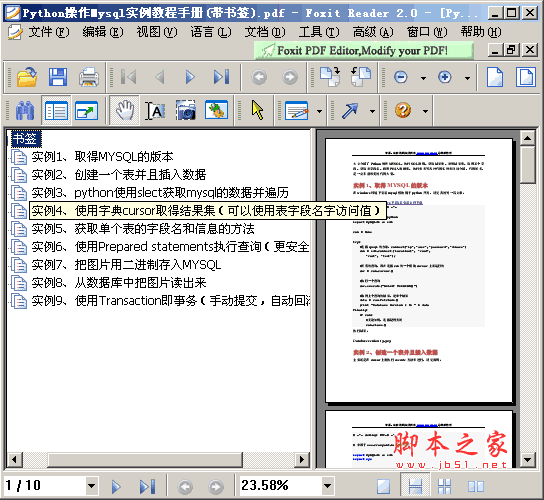
Task: Select the Typewriter note tool
Action: [x=297, y=111]
